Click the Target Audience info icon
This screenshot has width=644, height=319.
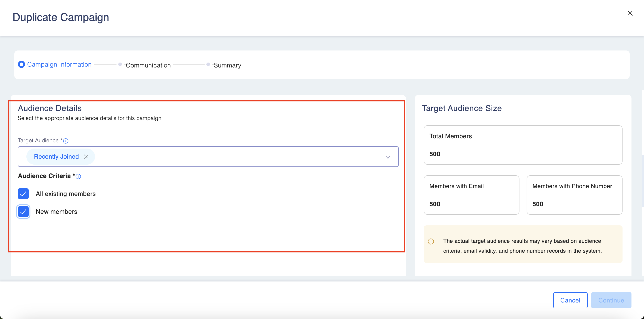click(66, 141)
